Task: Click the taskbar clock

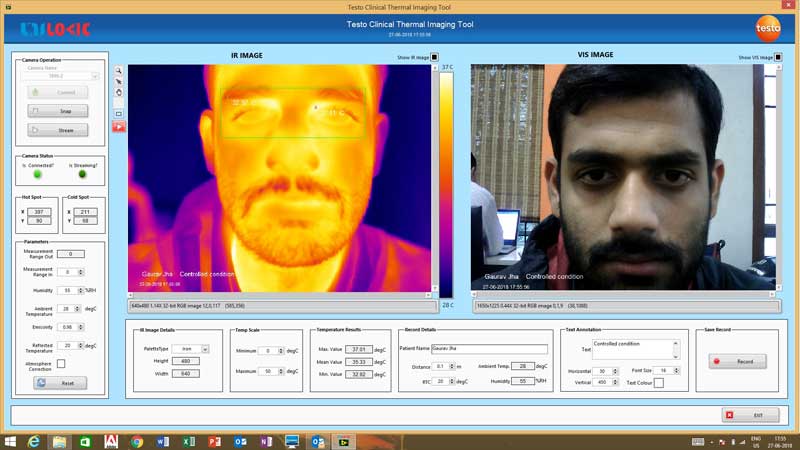Action: [780, 442]
